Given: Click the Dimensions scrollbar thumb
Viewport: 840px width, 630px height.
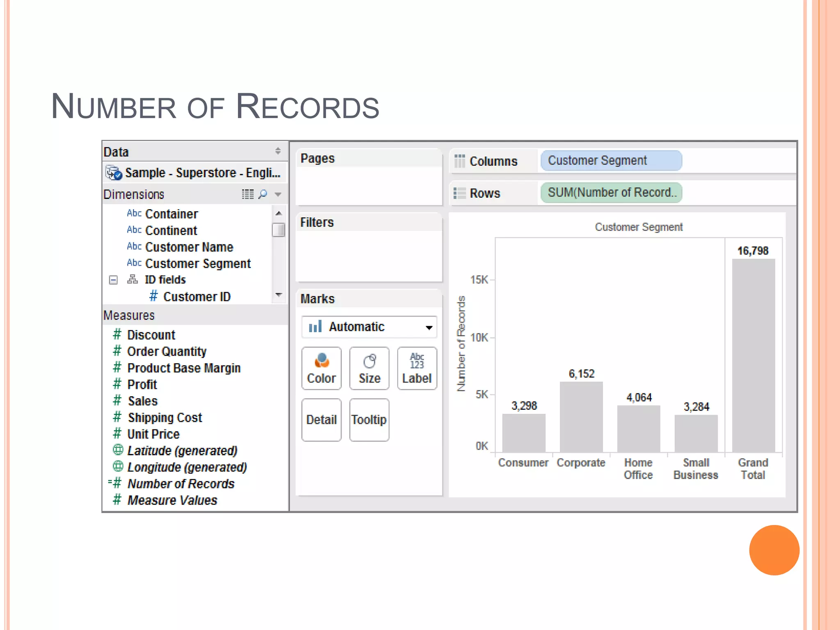Looking at the screenshot, I should click(278, 230).
